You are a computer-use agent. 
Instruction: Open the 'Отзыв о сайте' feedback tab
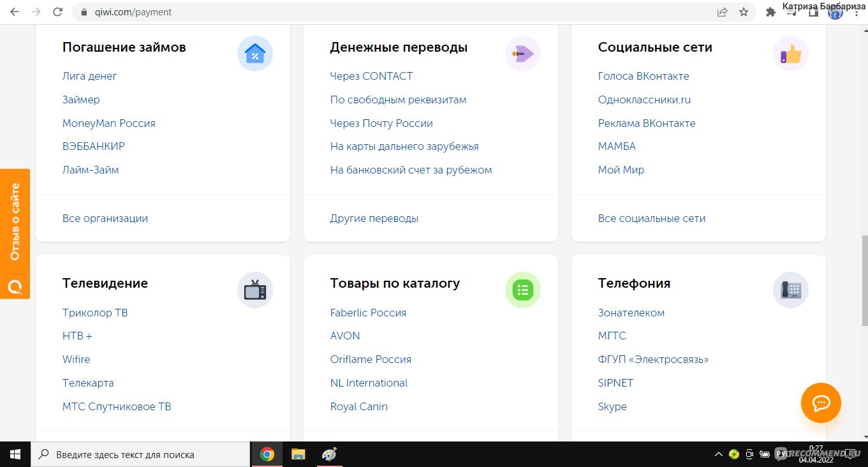click(x=15, y=221)
